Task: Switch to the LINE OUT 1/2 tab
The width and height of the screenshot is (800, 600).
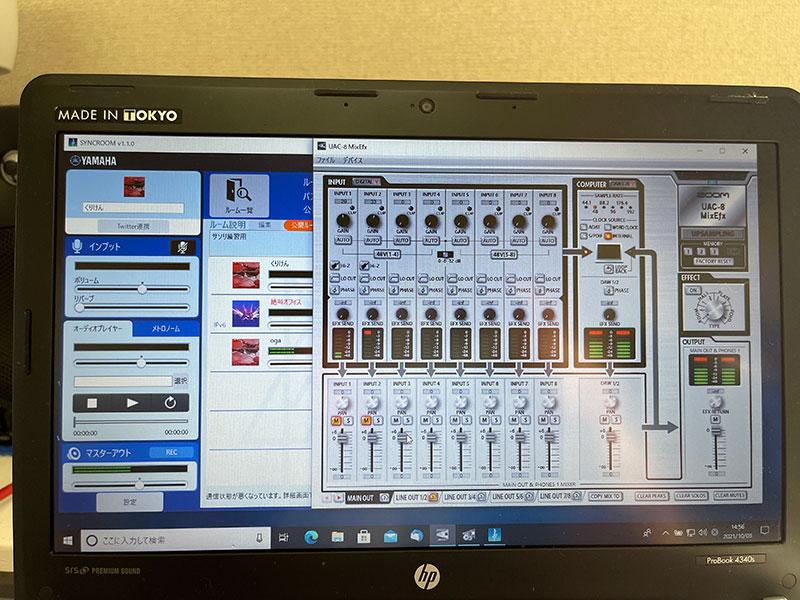Action: (x=416, y=497)
